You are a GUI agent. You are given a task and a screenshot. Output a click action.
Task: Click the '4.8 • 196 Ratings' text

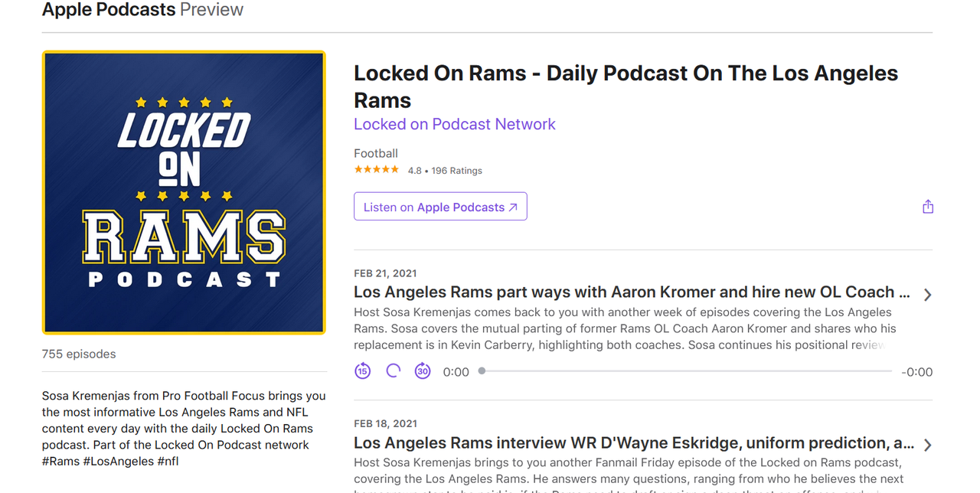click(445, 171)
